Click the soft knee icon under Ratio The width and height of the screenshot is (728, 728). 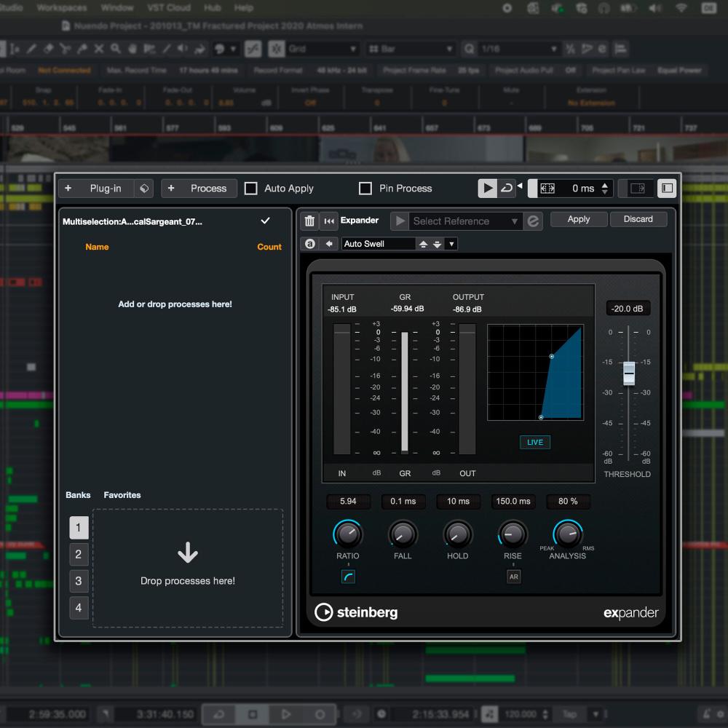point(348,577)
